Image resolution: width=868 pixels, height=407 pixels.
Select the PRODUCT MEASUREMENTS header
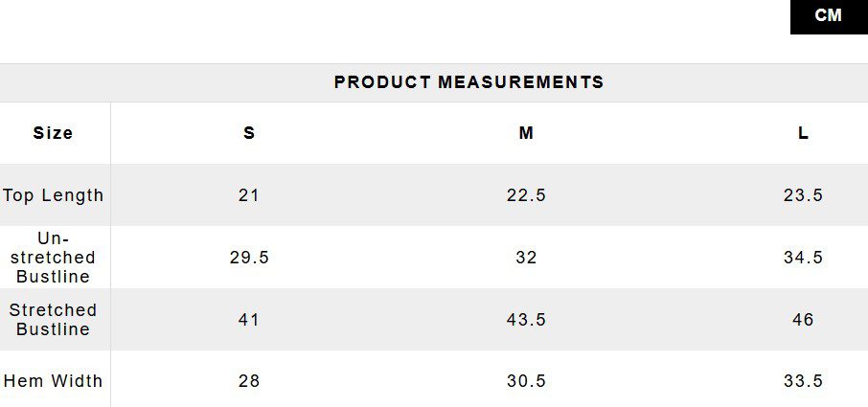tap(468, 82)
